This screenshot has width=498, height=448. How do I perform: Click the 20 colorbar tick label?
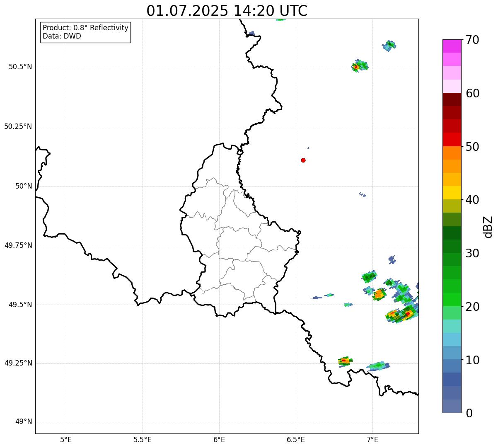coord(472,307)
